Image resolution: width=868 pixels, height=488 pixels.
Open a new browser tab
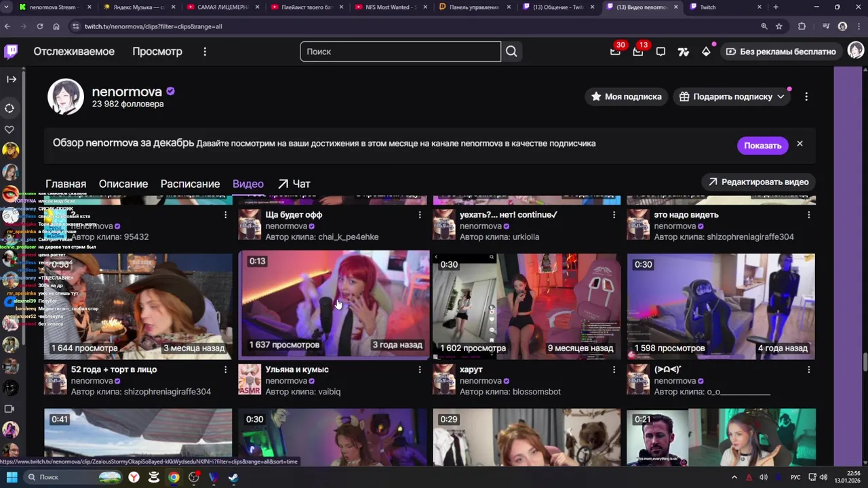coord(775,7)
